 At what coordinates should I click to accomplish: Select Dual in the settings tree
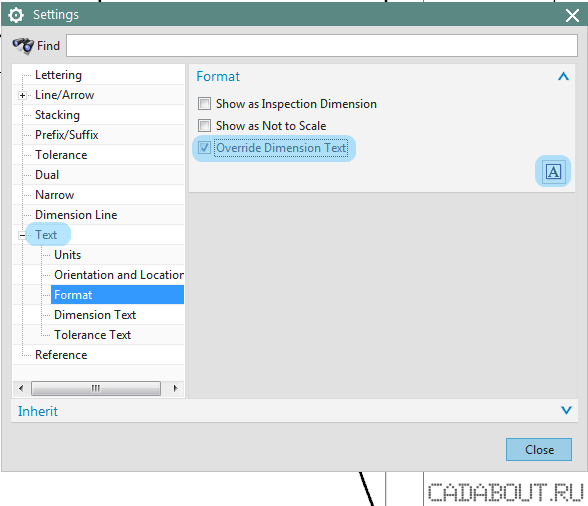(x=47, y=175)
